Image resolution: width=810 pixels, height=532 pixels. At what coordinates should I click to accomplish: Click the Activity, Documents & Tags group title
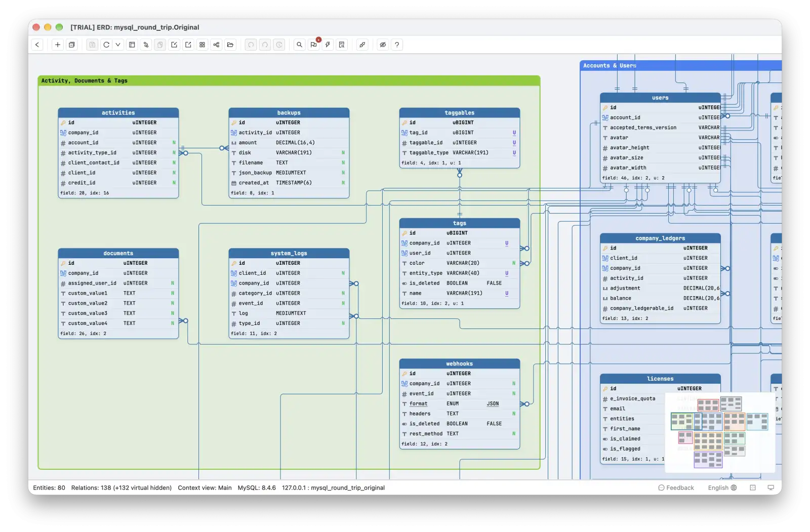tap(85, 80)
